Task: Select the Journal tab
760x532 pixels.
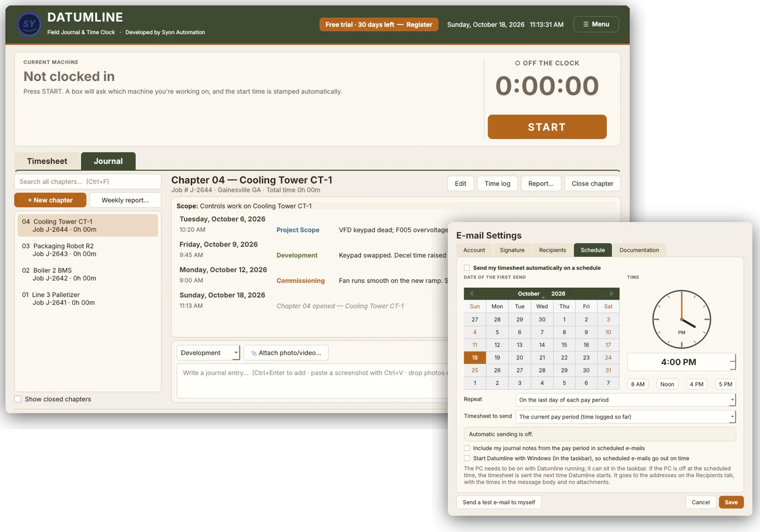Action: tap(108, 161)
